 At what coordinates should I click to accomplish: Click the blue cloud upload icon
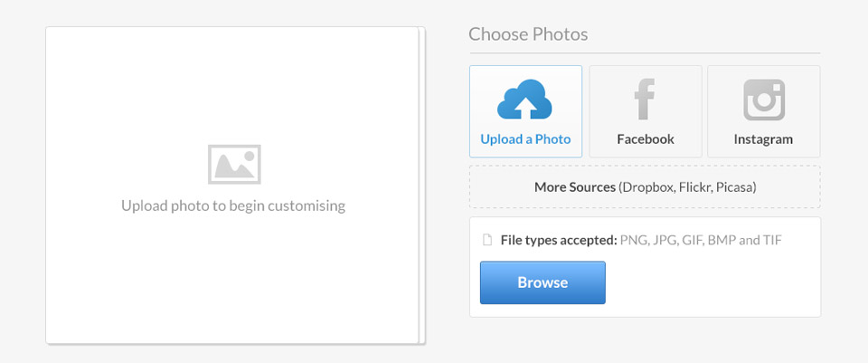point(525,100)
